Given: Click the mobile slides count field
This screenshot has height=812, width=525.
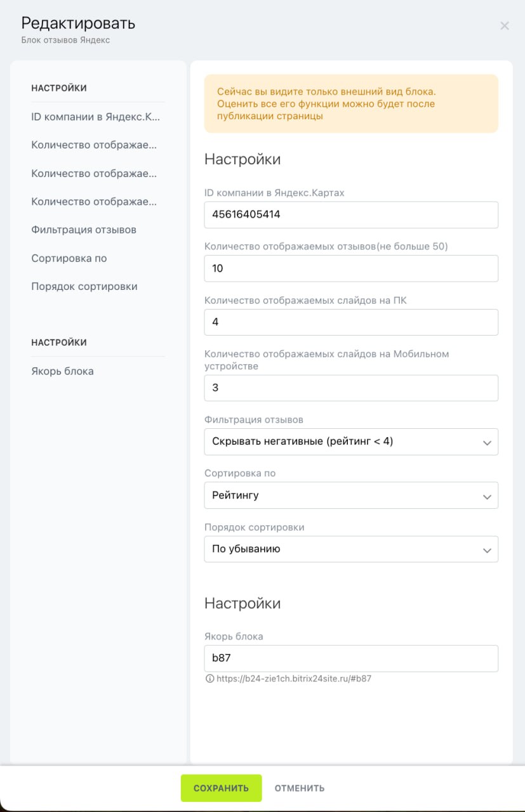Looking at the screenshot, I should [x=350, y=388].
